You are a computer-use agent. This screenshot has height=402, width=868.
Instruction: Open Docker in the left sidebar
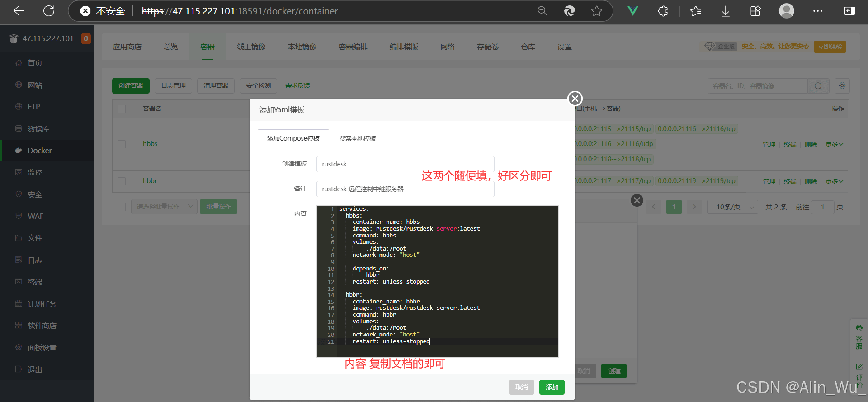(x=40, y=151)
